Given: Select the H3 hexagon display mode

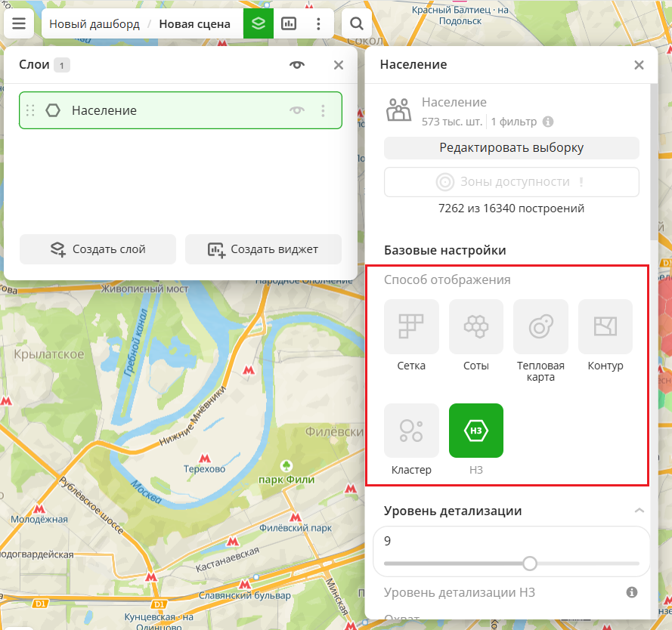Looking at the screenshot, I should [475, 431].
